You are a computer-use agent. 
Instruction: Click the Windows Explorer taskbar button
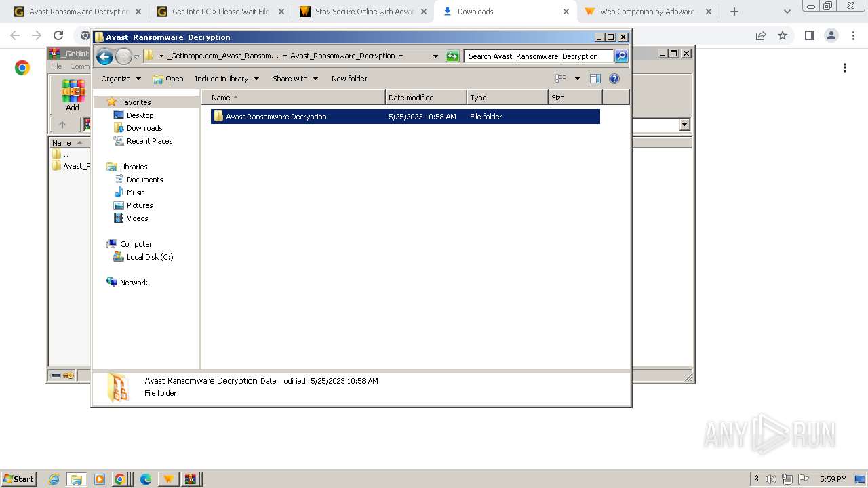(77, 479)
